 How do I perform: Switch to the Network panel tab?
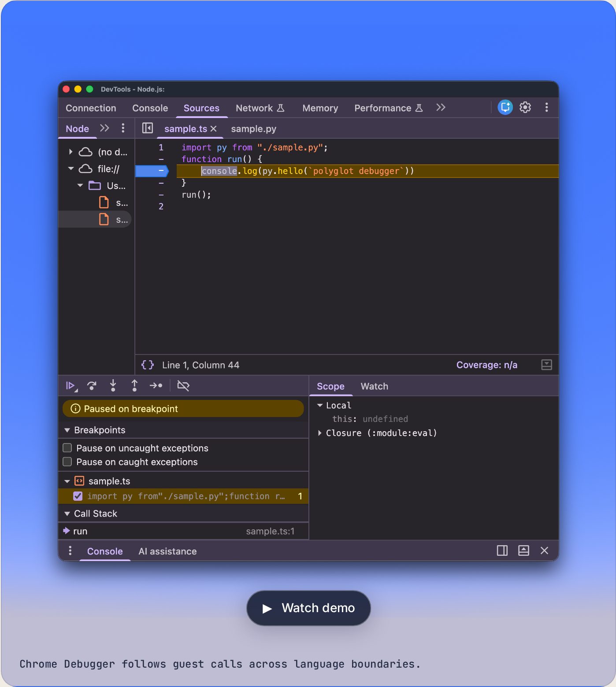click(260, 108)
